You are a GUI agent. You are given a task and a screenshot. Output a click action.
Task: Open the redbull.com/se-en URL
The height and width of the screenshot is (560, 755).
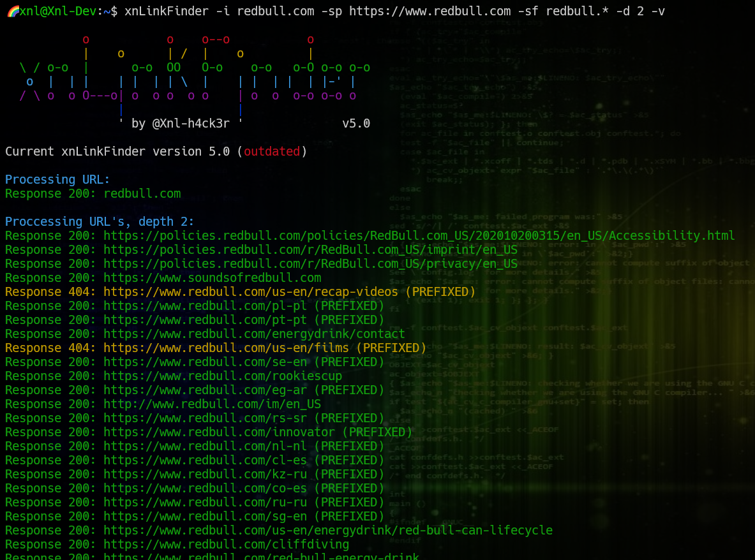tap(205, 361)
